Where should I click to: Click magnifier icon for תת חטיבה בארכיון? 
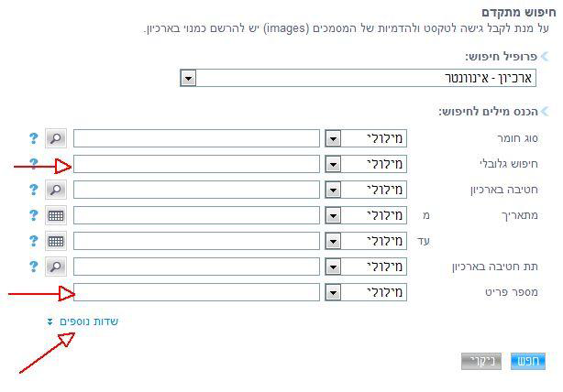pyautogui.click(x=56, y=267)
